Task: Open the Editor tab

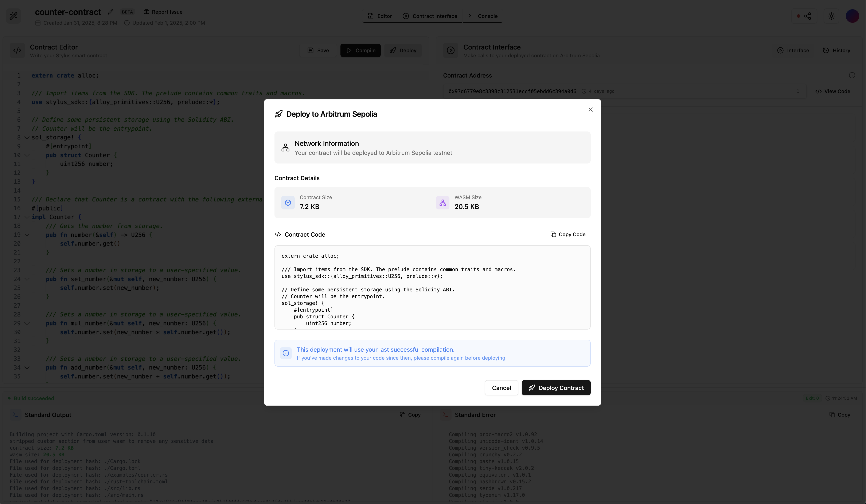Action: pos(380,16)
